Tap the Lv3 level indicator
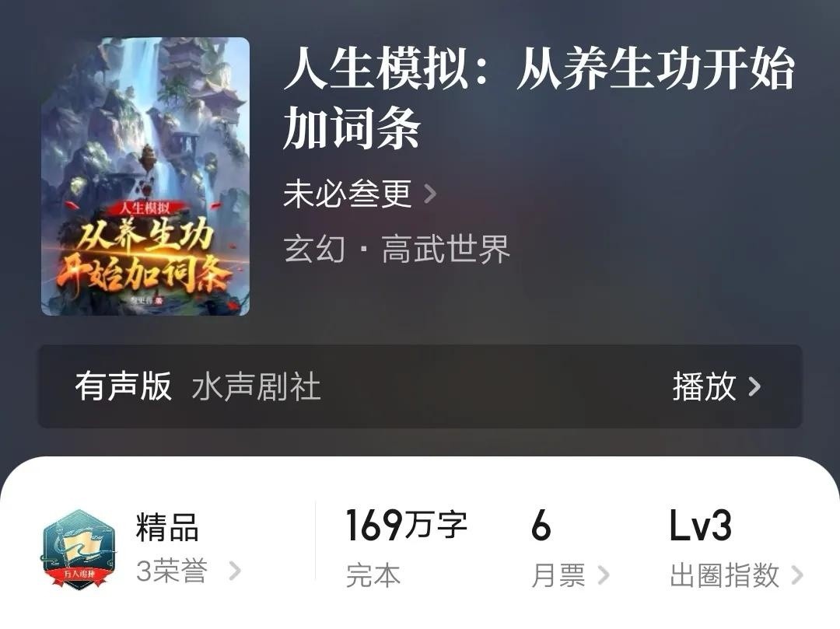840x629 pixels. coord(700,525)
